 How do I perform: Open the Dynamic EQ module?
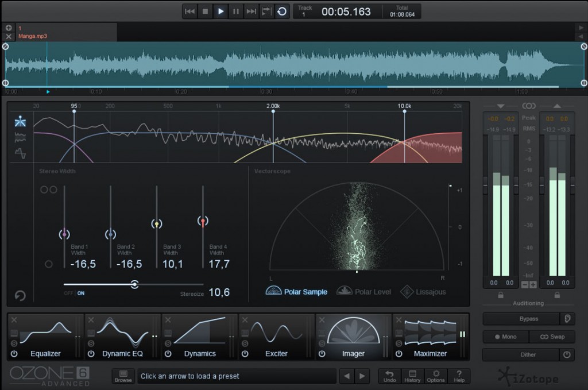tap(122, 337)
